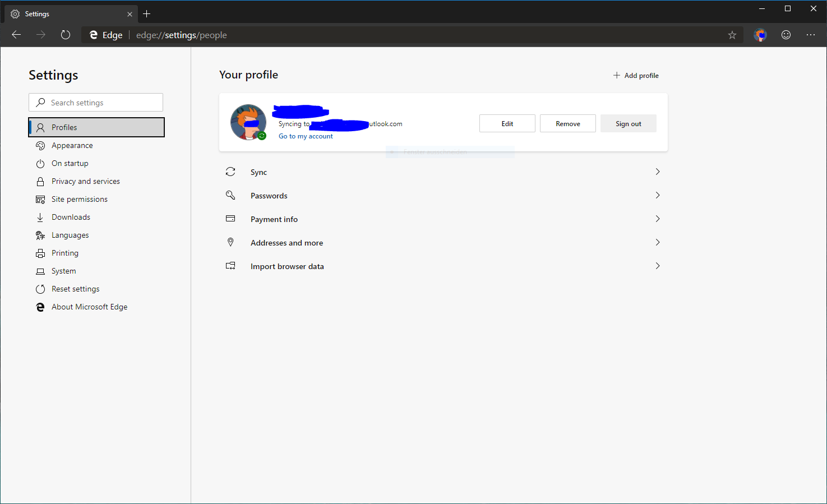Open the send feedback smiley icon
Viewport: 827px width, 504px height.
[x=786, y=35]
